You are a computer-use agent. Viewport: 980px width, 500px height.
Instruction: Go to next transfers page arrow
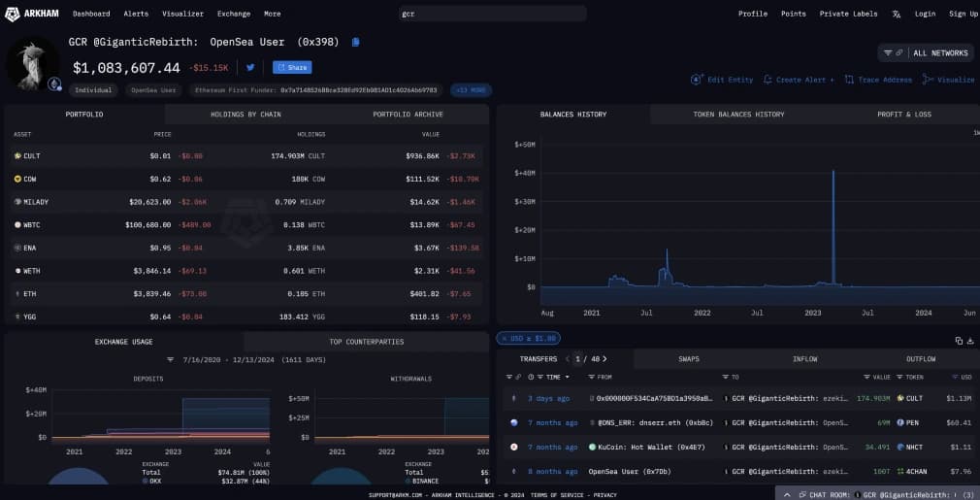(604, 359)
